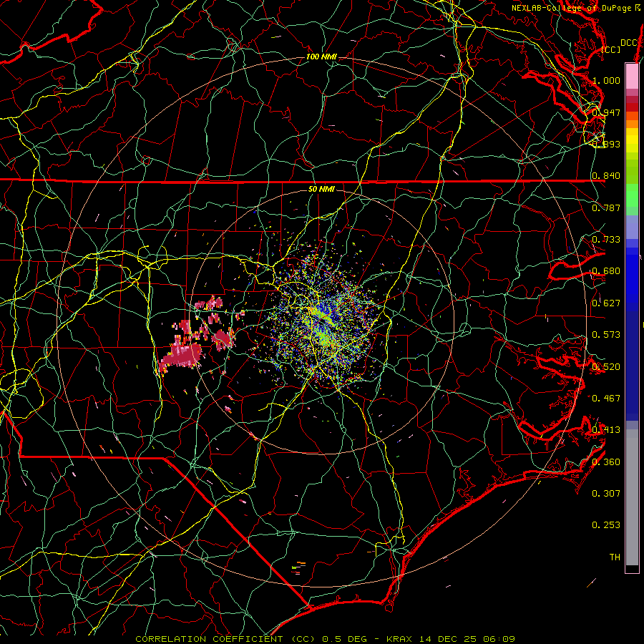Click the 0.467 scale value
The image size is (644, 644).
pyautogui.click(x=606, y=399)
